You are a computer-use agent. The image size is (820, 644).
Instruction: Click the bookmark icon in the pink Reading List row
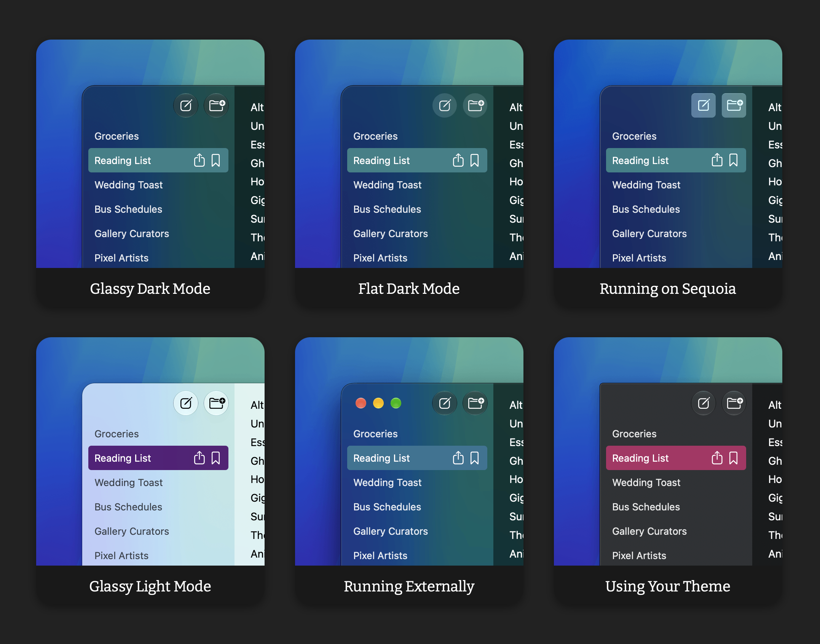pyautogui.click(x=734, y=458)
